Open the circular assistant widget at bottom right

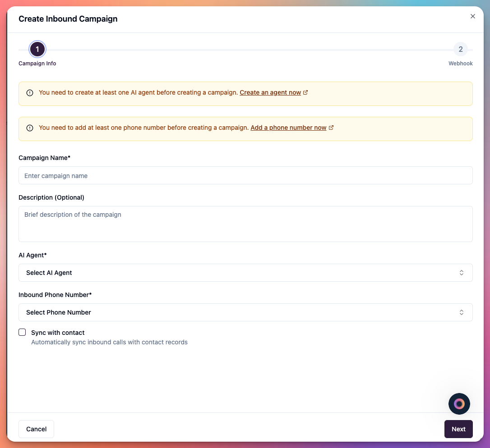(x=459, y=404)
